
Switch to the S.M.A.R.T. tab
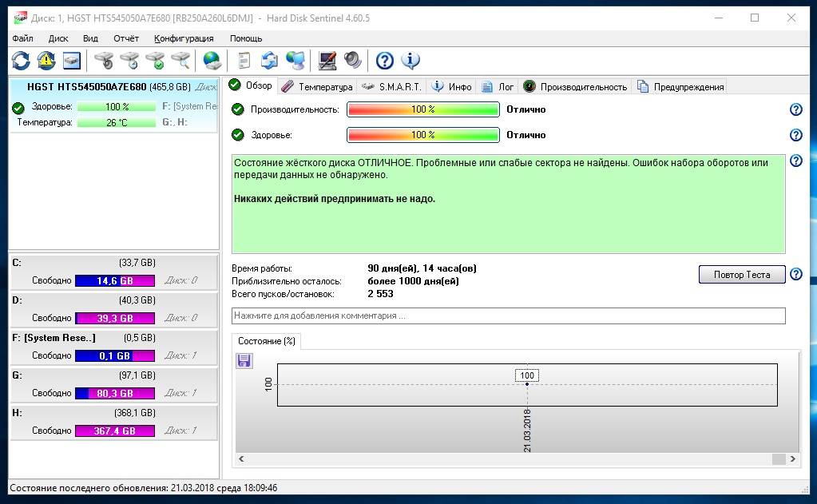coord(391,87)
